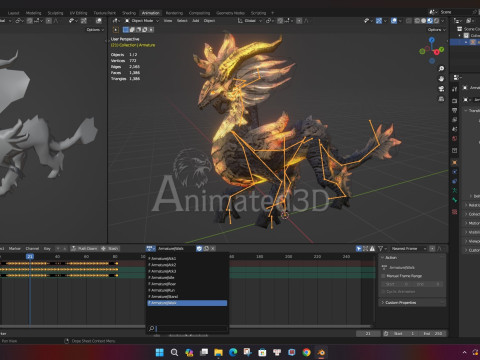This screenshot has height=360, width=480.
Task: Open the dope sheet filters dropdown
Action: [382, 249]
